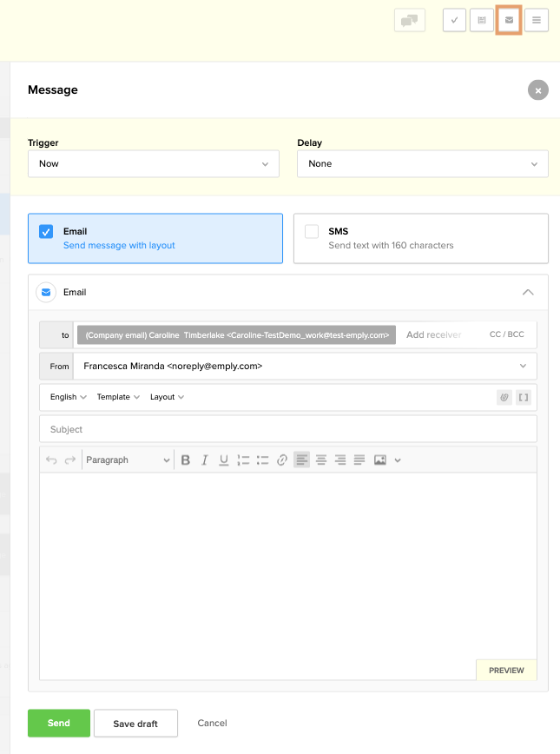Uncheck the Email checkbox
The width and height of the screenshot is (560, 754).
tap(47, 232)
